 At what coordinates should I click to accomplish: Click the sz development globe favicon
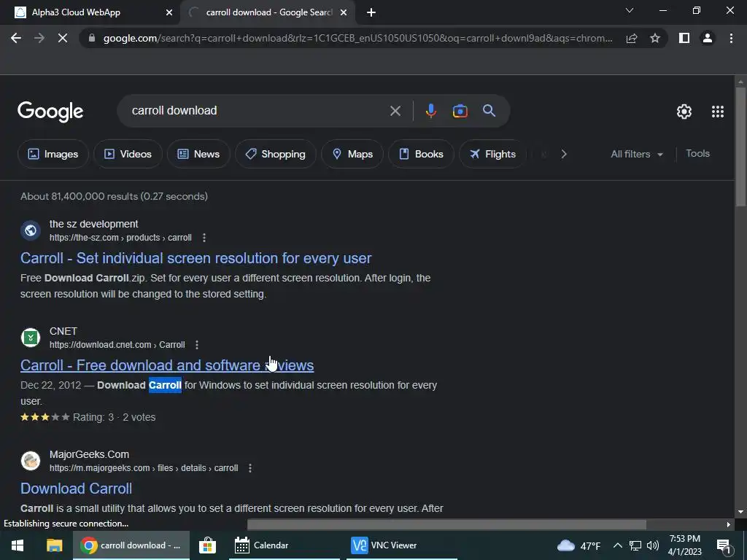tap(31, 230)
